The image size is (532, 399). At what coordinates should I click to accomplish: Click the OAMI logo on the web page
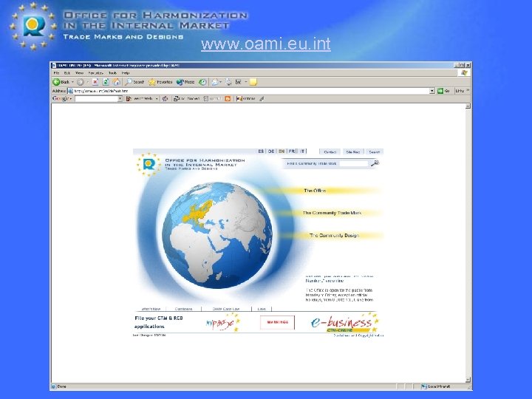click(149, 165)
